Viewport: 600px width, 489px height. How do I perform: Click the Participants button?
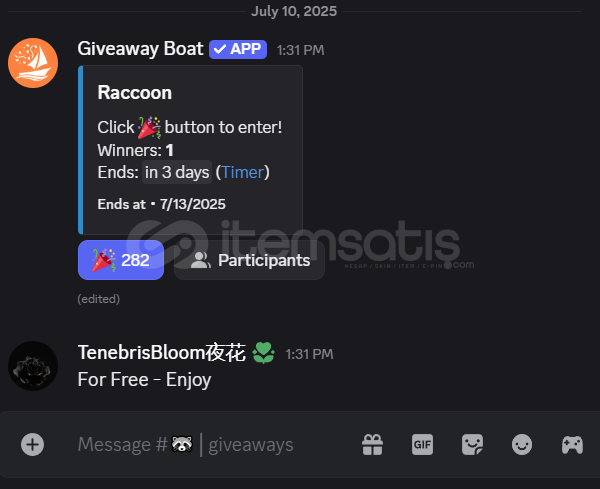click(x=249, y=260)
